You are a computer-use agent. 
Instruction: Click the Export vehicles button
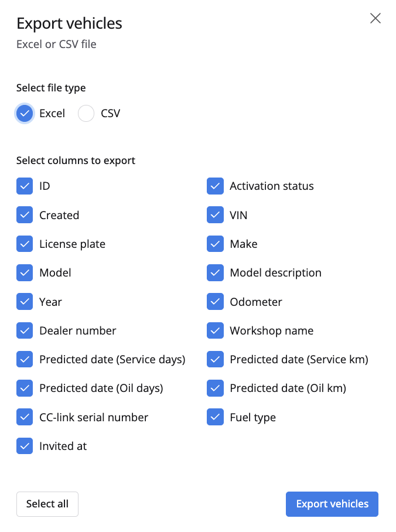[332, 504]
